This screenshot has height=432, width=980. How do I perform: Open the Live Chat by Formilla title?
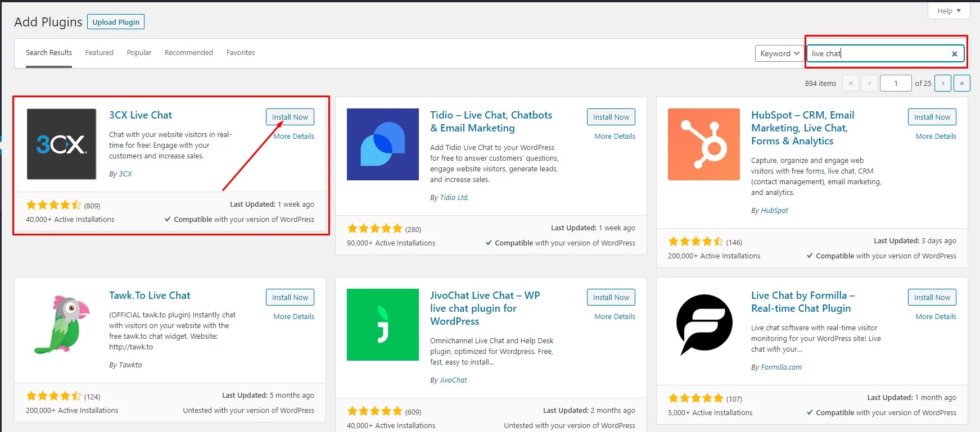[x=803, y=302]
